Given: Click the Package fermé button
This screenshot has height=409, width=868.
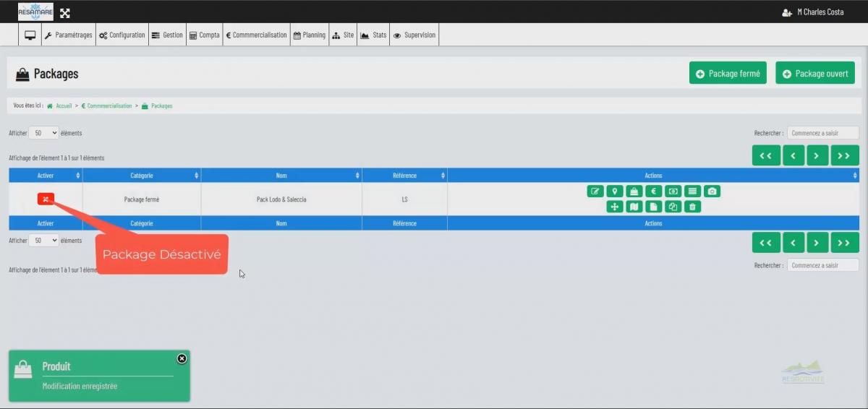Looking at the screenshot, I should pyautogui.click(x=728, y=73).
